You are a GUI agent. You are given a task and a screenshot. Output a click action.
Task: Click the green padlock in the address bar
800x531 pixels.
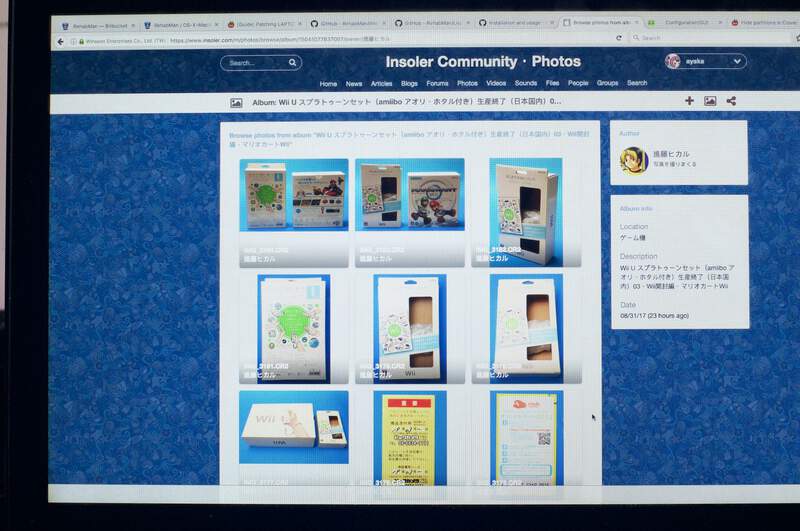[x=81, y=41]
